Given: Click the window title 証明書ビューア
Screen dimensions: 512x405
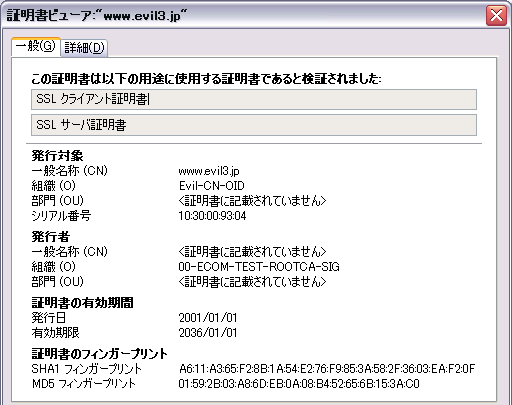Looking at the screenshot, I should (97, 15).
